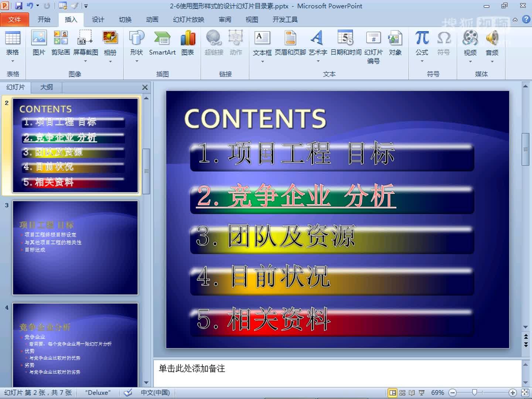Image resolution: width=532 pixels, height=399 pixels.
Task: Open the 文件 backstage menu
Action: coord(15,20)
